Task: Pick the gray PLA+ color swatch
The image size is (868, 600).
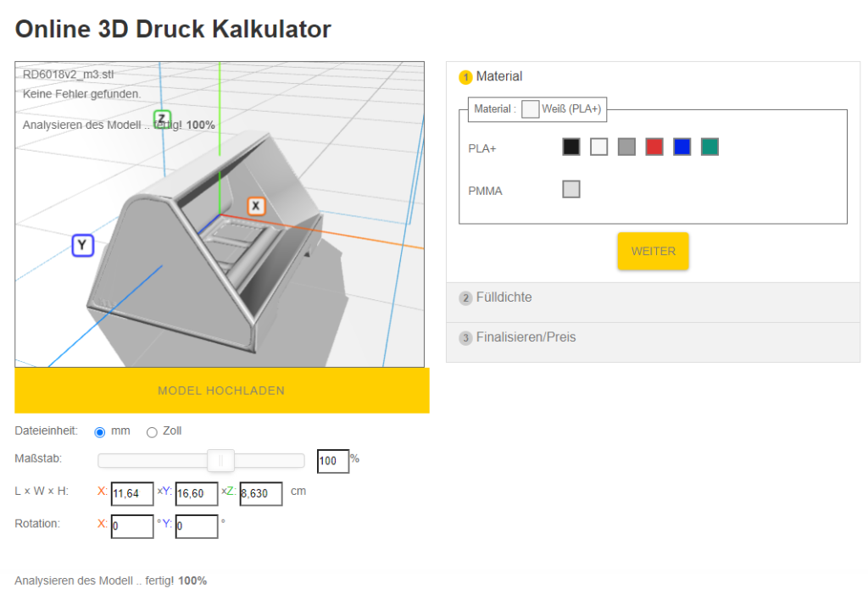Action: (x=626, y=147)
